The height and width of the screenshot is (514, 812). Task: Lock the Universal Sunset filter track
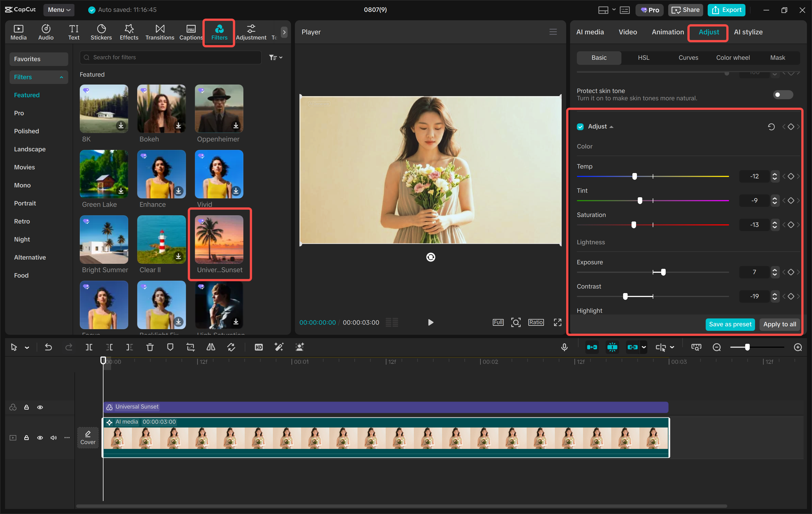(26, 407)
